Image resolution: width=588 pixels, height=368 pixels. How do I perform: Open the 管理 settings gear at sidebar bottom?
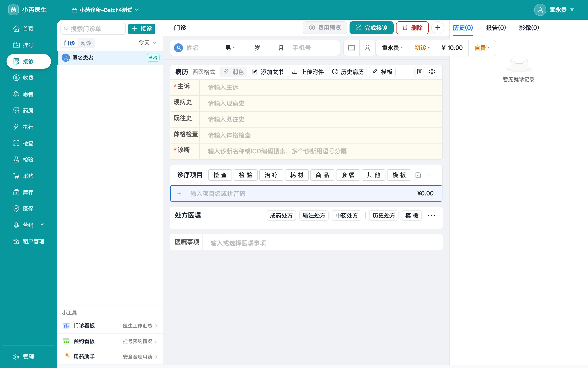tap(16, 357)
